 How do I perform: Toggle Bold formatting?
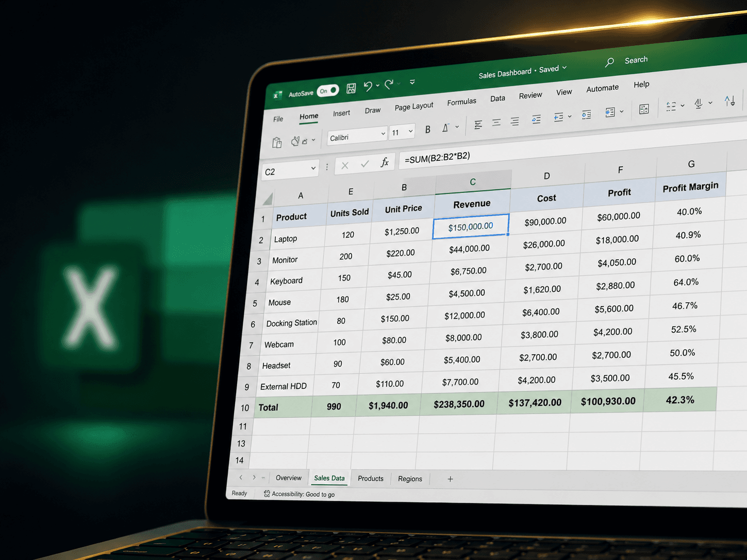click(427, 130)
